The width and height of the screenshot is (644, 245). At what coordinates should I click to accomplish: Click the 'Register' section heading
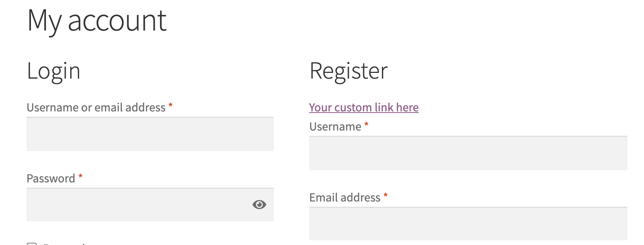coord(348,71)
